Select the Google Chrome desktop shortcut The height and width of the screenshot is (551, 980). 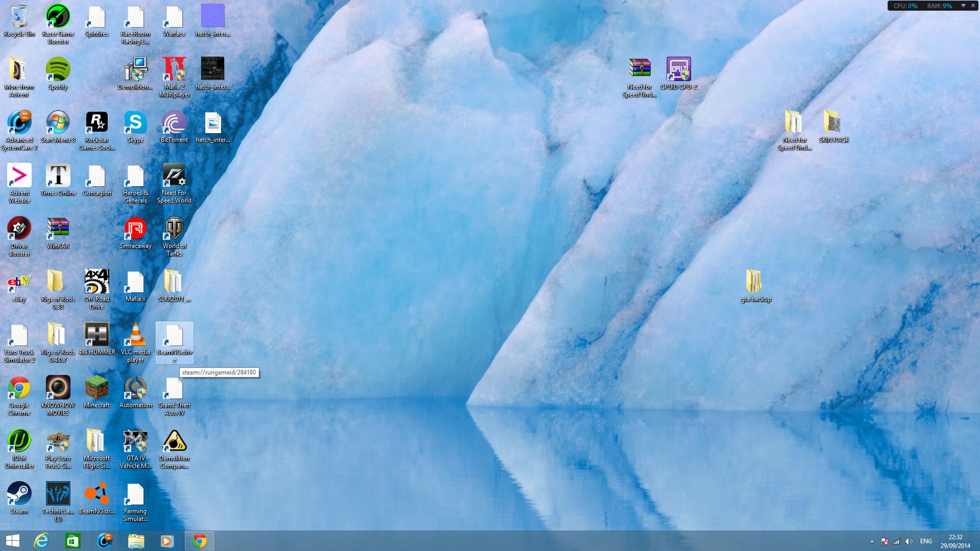tap(19, 396)
